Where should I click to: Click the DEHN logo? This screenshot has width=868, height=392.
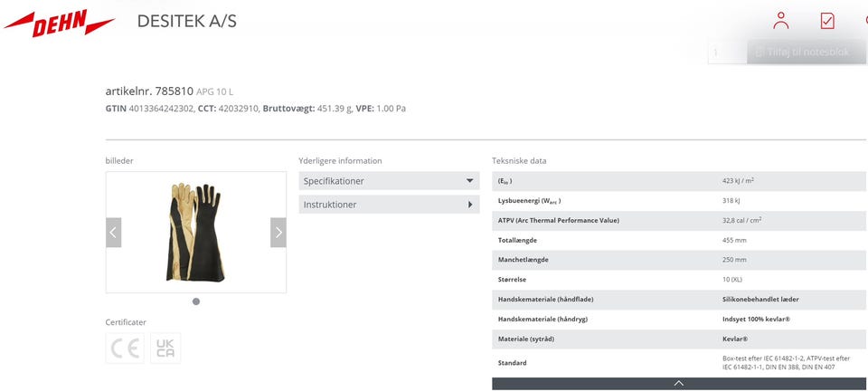click(x=60, y=24)
